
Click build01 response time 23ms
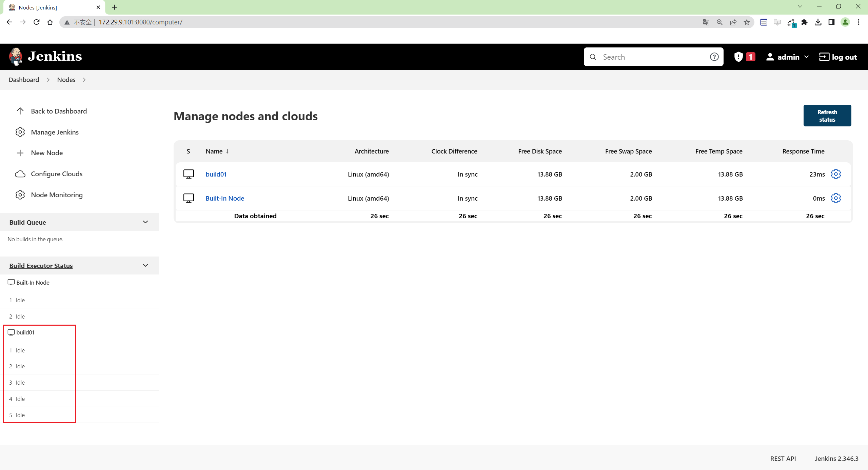click(x=817, y=174)
